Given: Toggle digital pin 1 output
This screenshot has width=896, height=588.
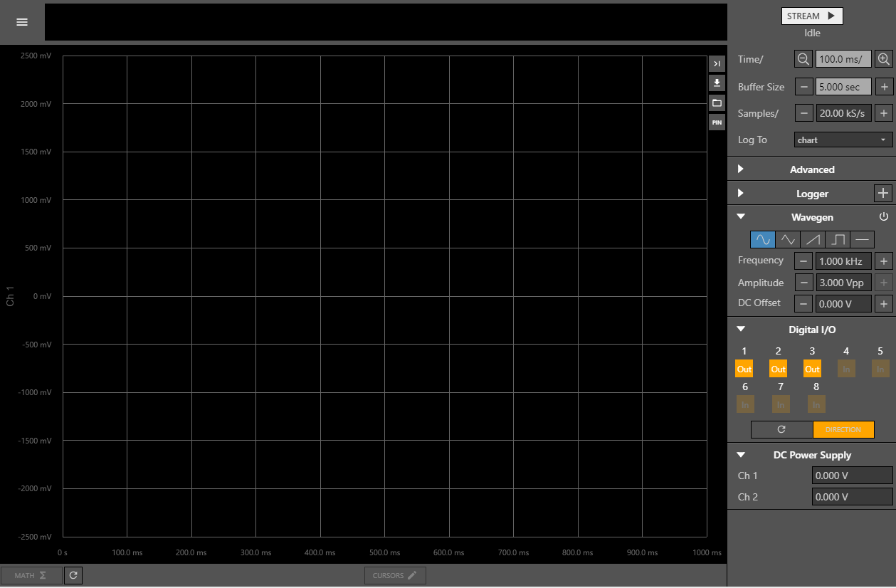Looking at the screenshot, I should pyautogui.click(x=744, y=369).
